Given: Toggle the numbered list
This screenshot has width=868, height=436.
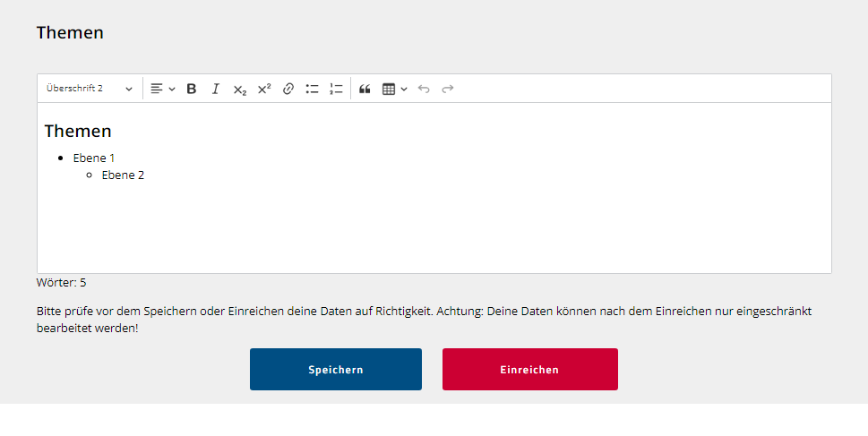Looking at the screenshot, I should (336, 89).
